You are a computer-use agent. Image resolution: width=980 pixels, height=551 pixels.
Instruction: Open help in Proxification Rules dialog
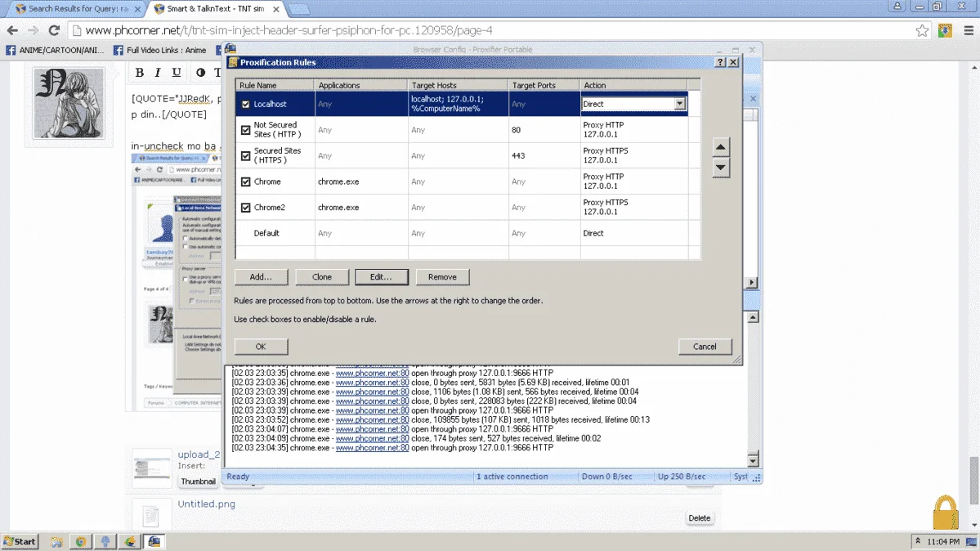[720, 62]
